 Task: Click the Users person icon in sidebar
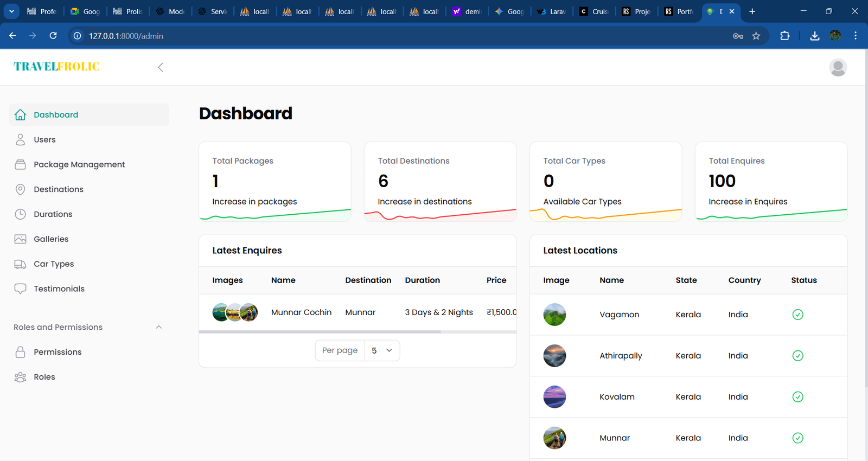tap(20, 139)
